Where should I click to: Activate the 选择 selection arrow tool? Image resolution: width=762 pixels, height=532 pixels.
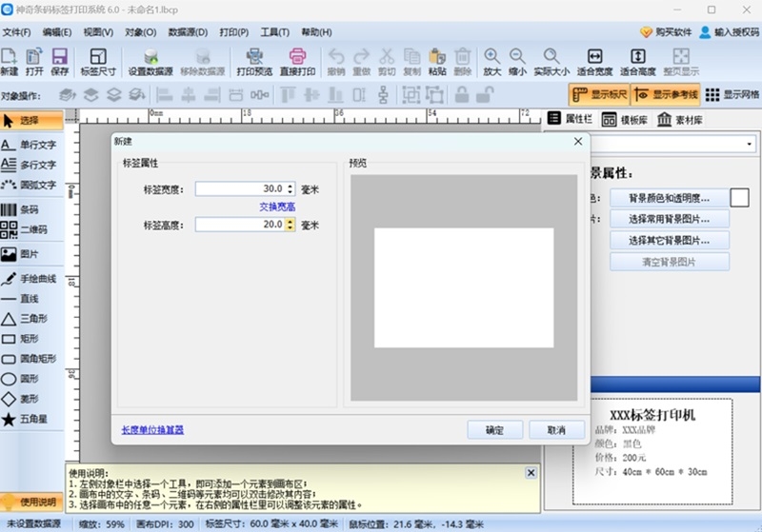[x=31, y=120]
